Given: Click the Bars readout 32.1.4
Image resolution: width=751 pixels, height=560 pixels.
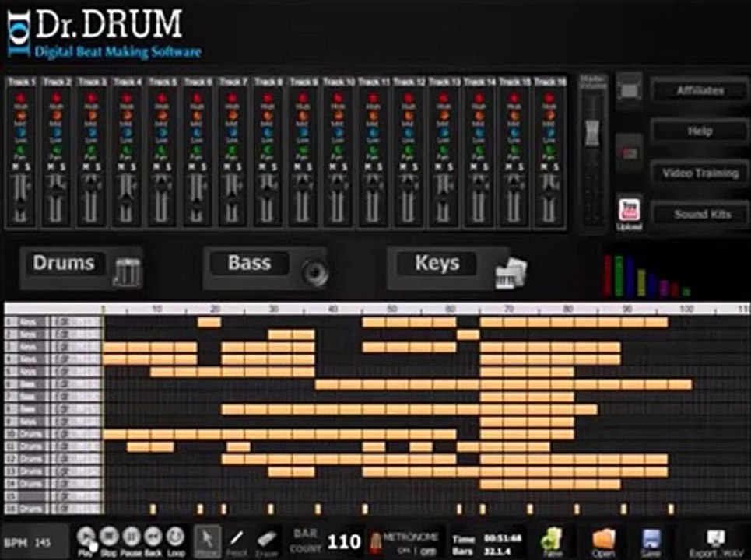Looking at the screenshot, I should tap(497, 551).
